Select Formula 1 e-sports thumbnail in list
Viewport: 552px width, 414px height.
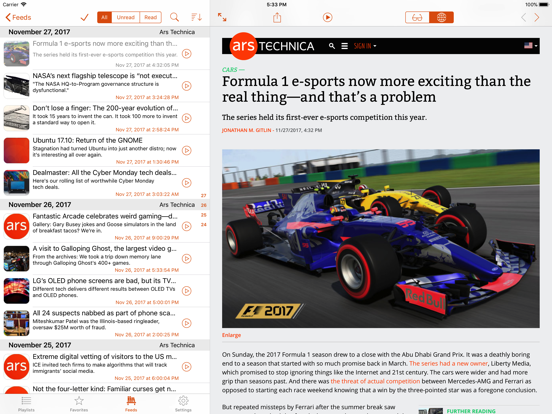17,54
